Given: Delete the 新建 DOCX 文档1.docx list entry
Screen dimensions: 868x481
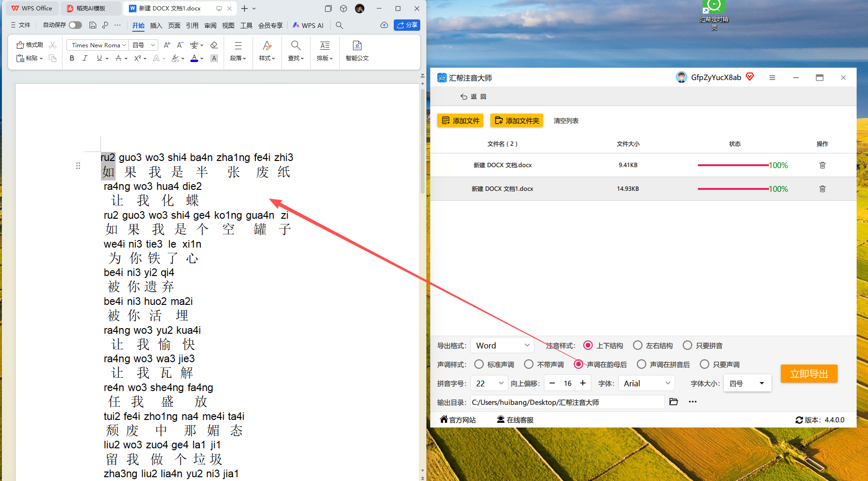Looking at the screenshot, I should pos(822,189).
